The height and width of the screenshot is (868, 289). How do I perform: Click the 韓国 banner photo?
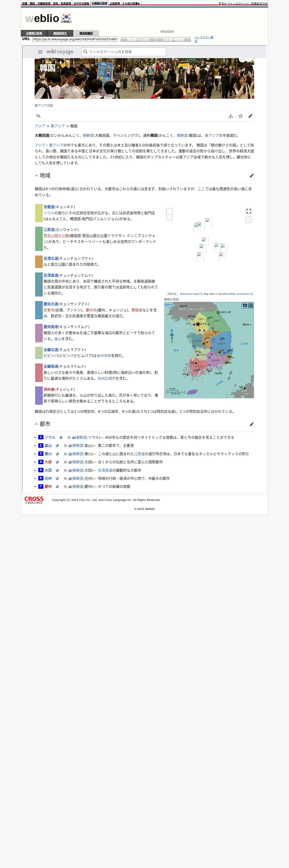point(144,78)
